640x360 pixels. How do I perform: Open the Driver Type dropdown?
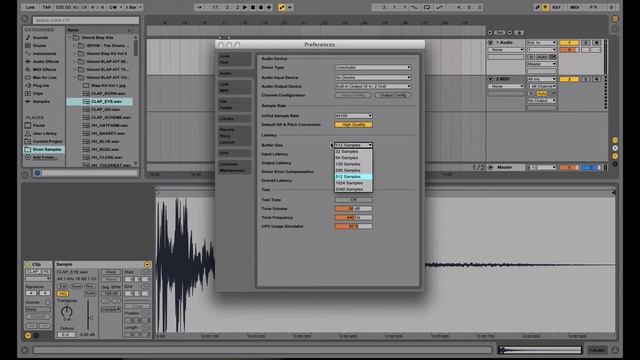click(x=373, y=67)
